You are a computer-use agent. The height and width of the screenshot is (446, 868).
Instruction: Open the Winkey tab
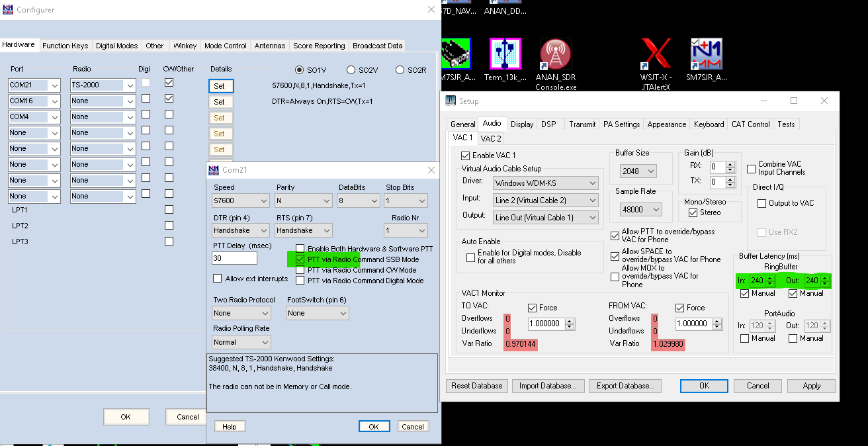coord(185,46)
